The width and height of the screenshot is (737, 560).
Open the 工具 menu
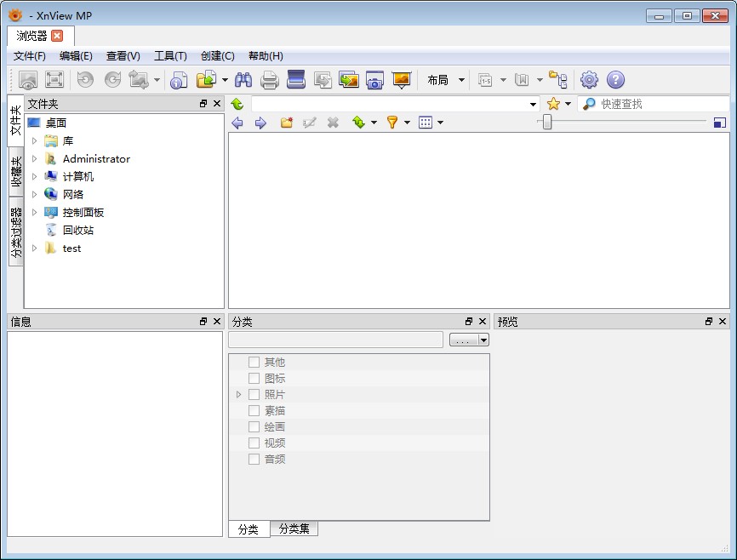coord(170,55)
